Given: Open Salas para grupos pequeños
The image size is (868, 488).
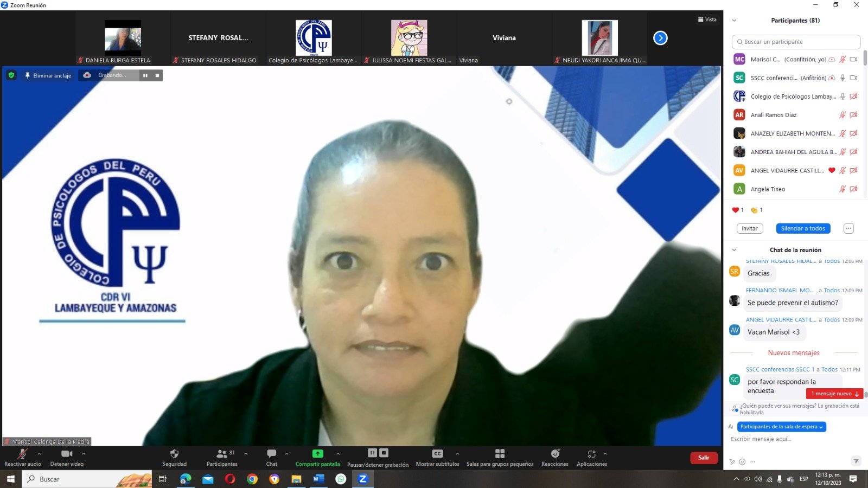Looking at the screenshot, I should click(x=500, y=454).
